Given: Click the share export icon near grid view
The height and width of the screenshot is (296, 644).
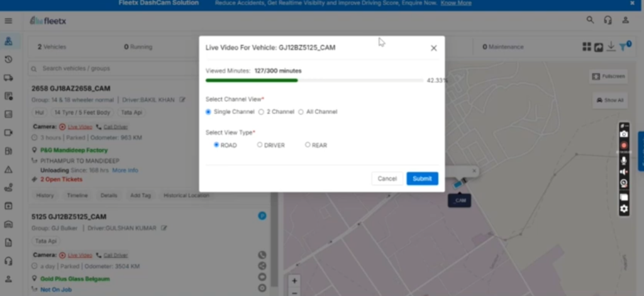Looking at the screenshot, I should tap(599, 47).
